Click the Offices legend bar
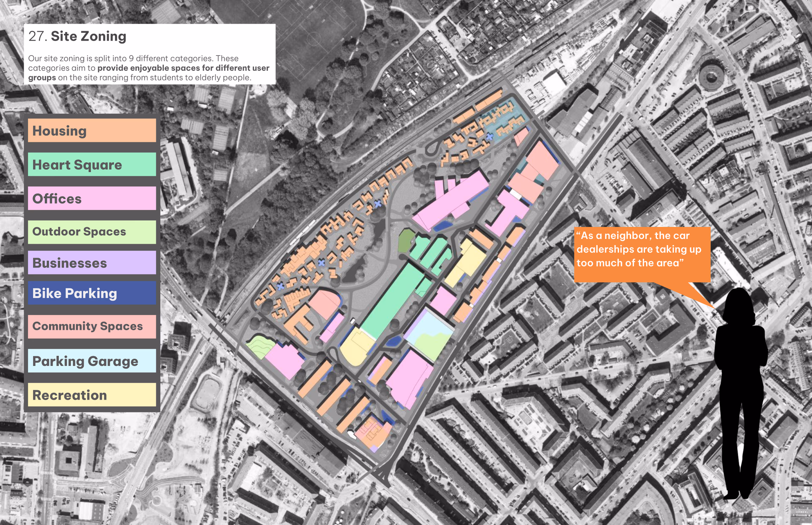The width and height of the screenshot is (812, 525). click(x=92, y=198)
